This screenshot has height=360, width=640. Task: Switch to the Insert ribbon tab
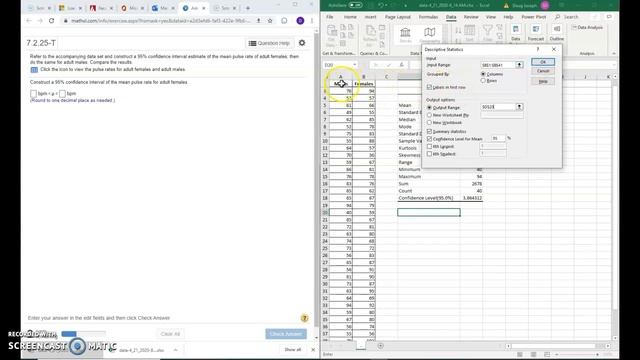pyautogui.click(x=370, y=17)
